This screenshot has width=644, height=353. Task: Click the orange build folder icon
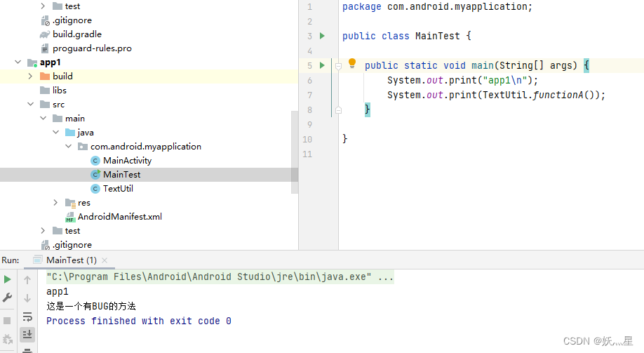45,76
